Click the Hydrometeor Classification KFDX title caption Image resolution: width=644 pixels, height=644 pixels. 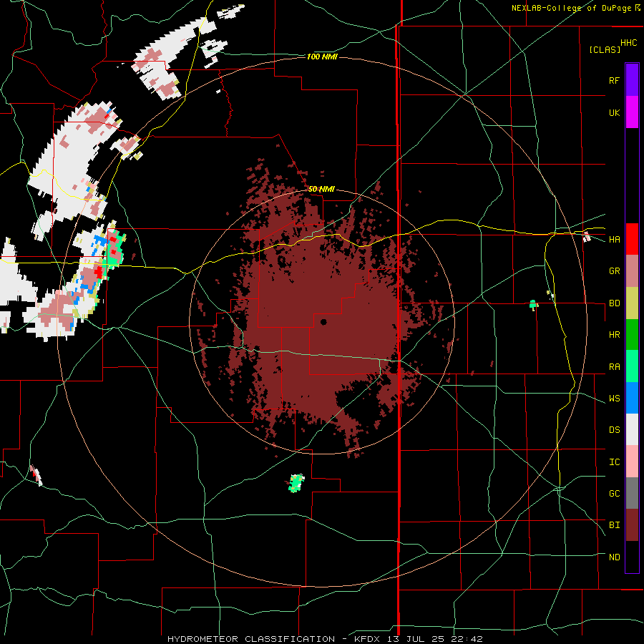(x=325, y=639)
